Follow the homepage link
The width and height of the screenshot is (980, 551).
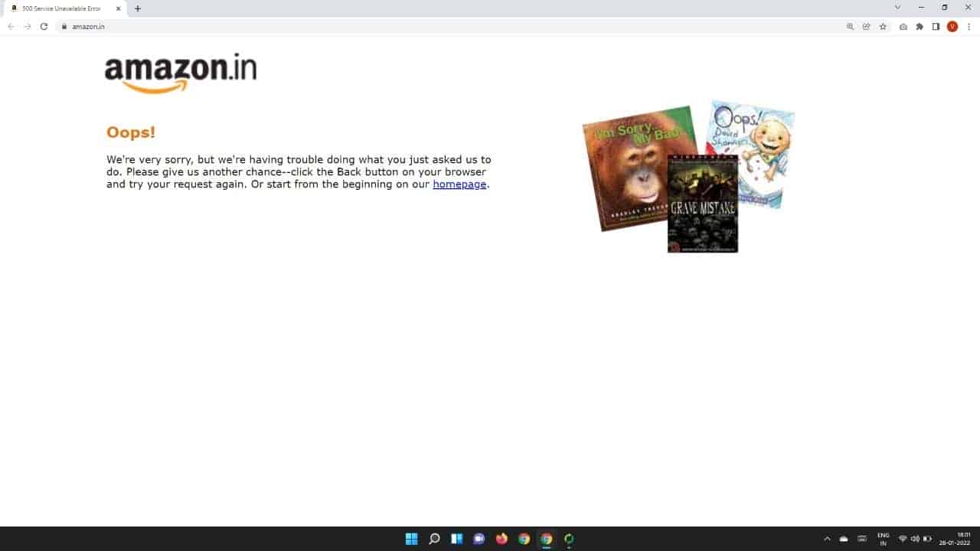click(459, 184)
